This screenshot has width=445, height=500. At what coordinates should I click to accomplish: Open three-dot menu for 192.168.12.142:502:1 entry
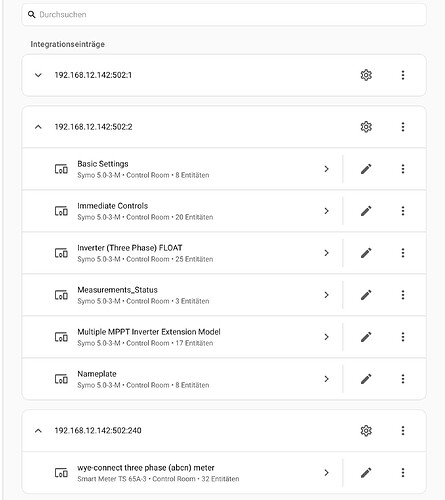(x=403, y=75)
